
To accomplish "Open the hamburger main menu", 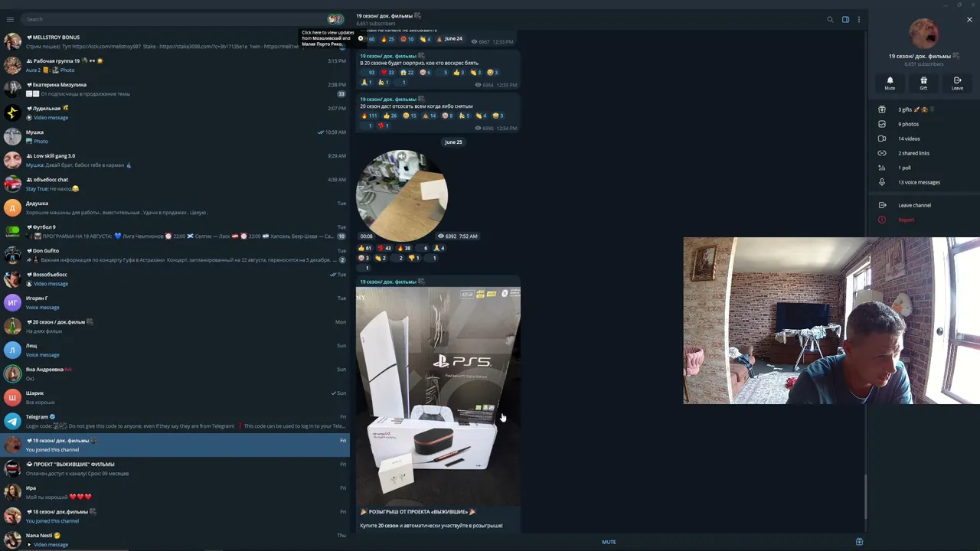I will click(x=10, y=19).
